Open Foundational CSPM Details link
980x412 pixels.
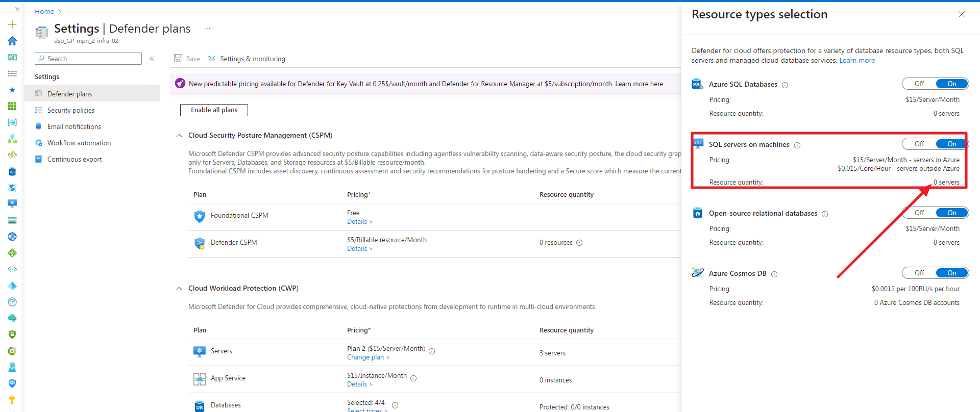pyautogui.click(x=360, y=222)
